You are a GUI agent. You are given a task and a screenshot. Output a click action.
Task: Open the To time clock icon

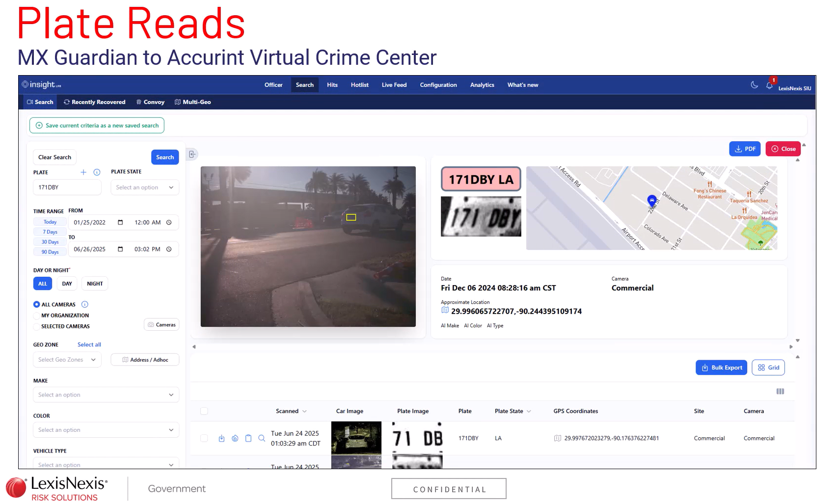tap(169, 249)
